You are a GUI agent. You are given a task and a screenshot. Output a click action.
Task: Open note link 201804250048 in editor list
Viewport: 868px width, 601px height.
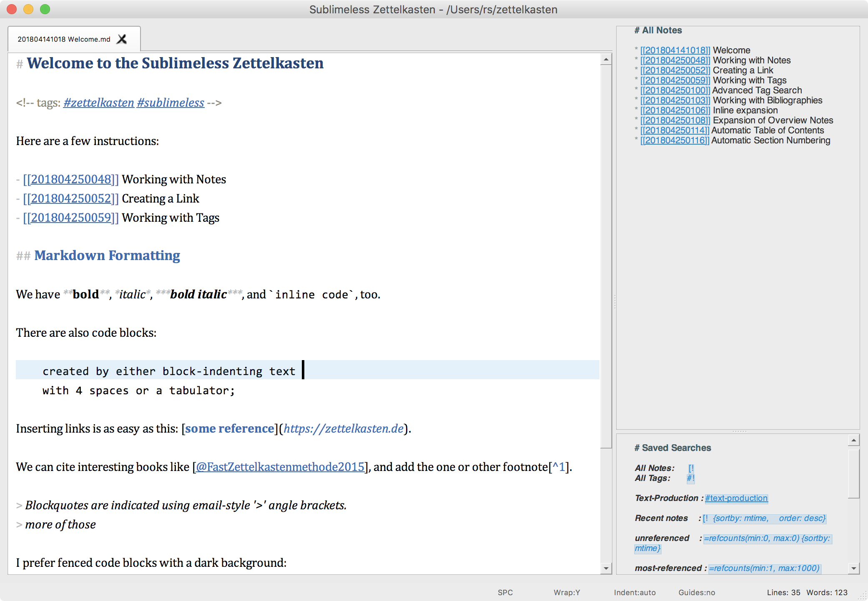pos(71,179)
